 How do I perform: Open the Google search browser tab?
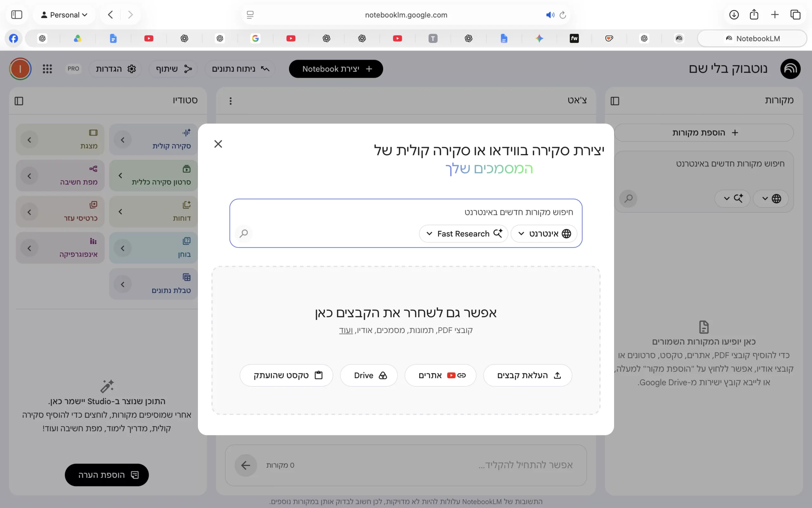point(255,38)
